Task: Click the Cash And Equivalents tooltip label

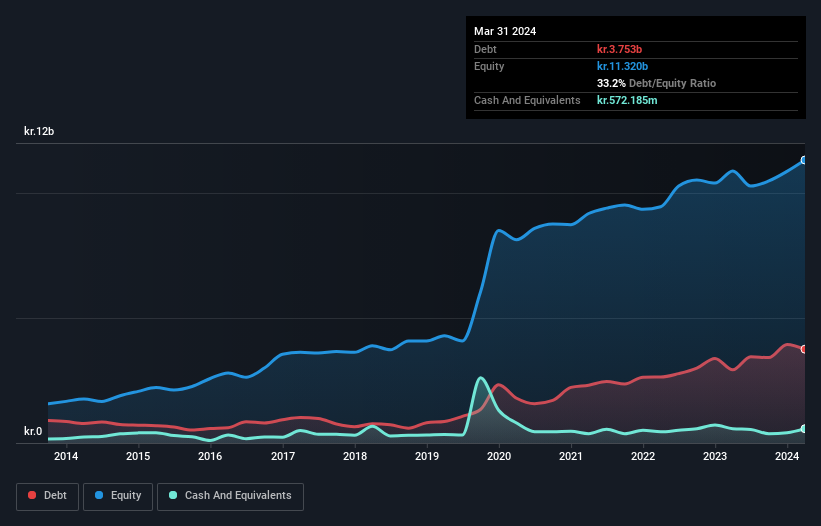Action: [x=527, y=100]
